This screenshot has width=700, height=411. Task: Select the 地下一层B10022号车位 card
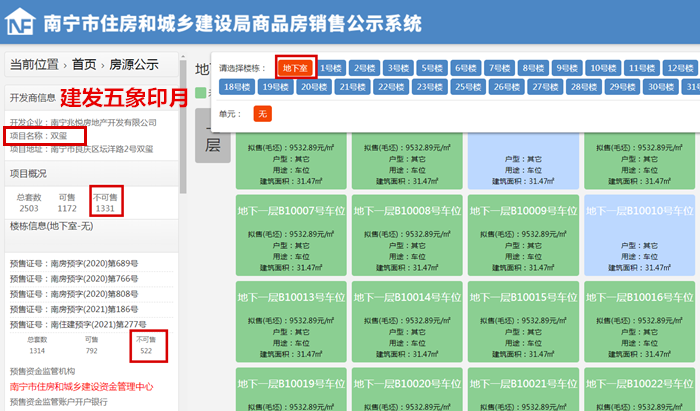[x=640, y=389]
